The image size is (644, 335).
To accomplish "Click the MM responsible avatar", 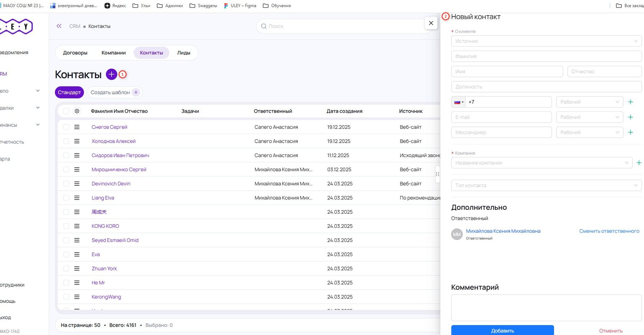I will click(x=457, y=234).
